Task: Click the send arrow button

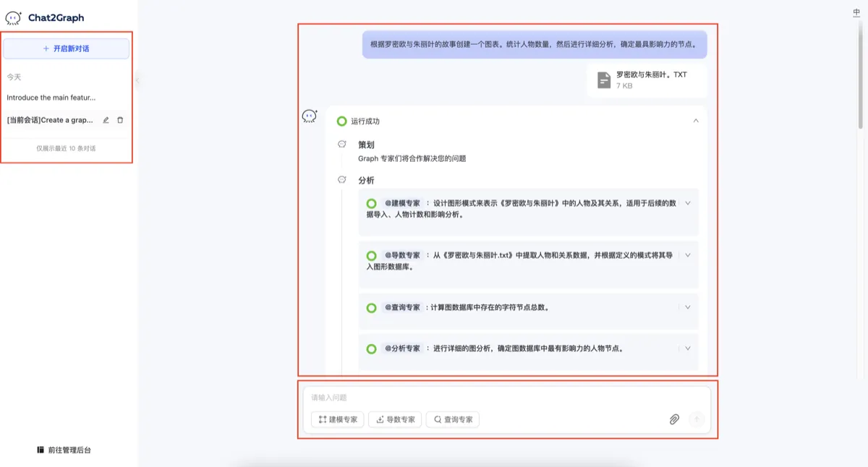Action: [697, 419]
